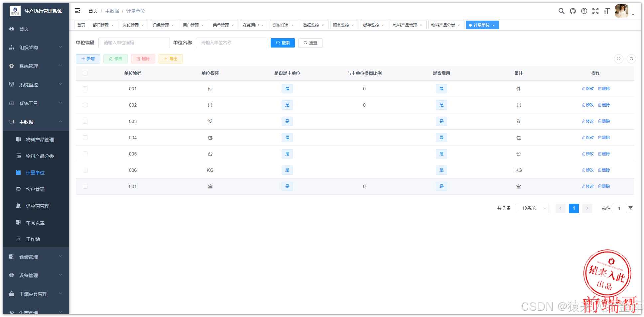The image size is (644, 317).
Task: Close the 缓存监控 tab
Action: pos(383,25)
